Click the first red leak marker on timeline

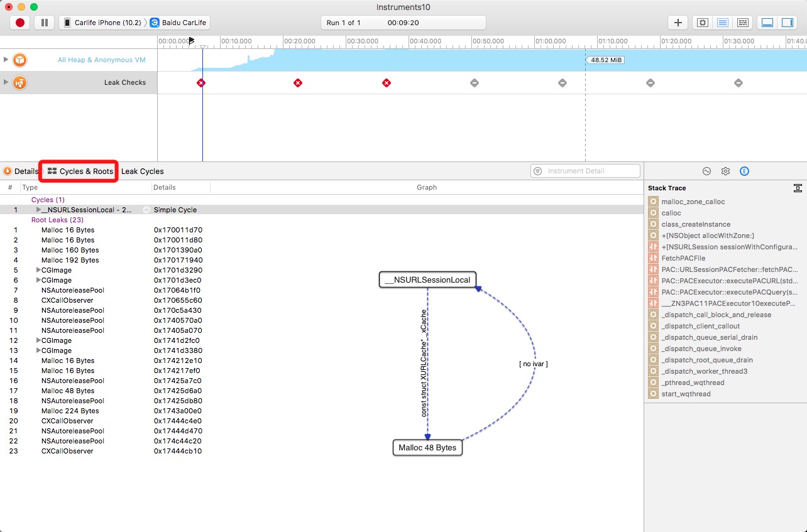tap(201, 83)
